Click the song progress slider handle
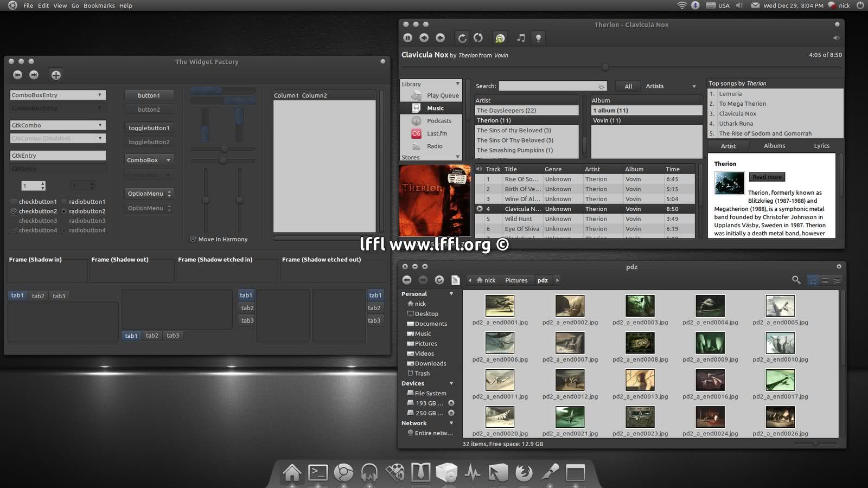 605,68
